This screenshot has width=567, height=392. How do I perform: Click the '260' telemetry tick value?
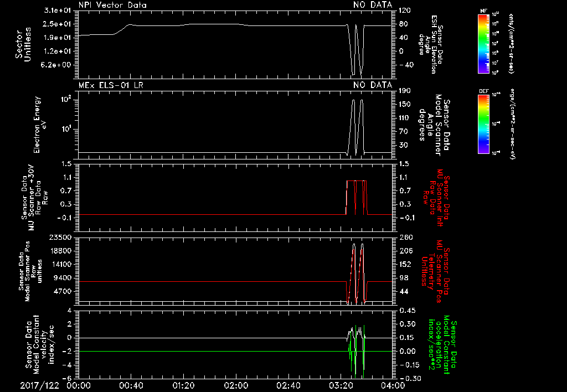(x=406, y=237)
